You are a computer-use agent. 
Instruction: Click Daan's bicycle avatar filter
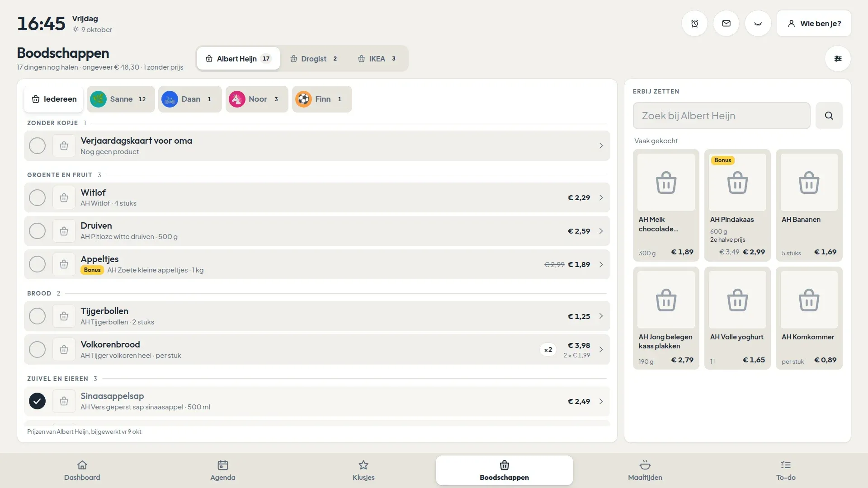click(170, 99)
